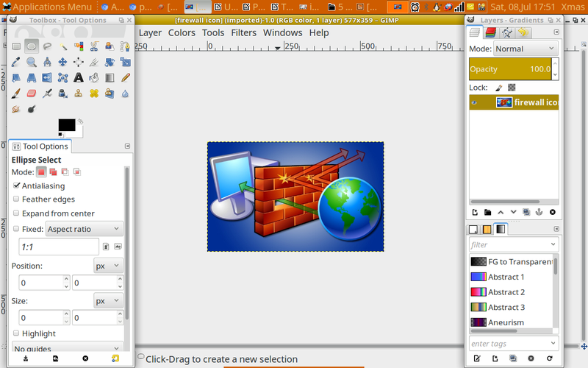Enable the Feather edges checkbox
Image resolution: width=588 pixels, height=368 pixels.
coord(16,199)
